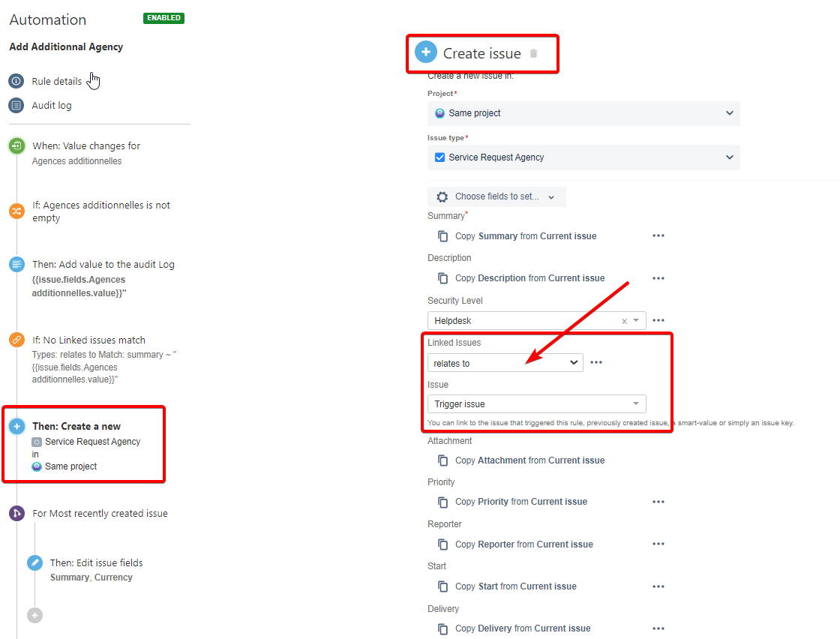Viewport: 840px width, 639px height.
Task: Click the blue plus icon in the Create issue header
Action: tap(425, 51)
